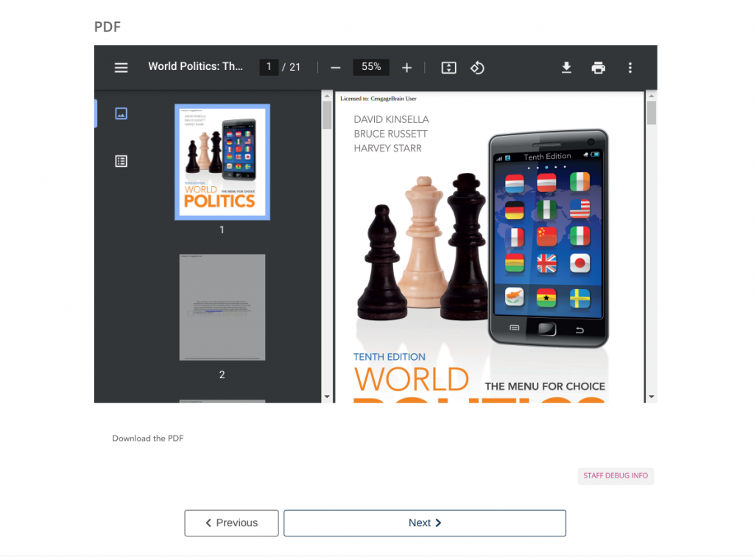Open STAFF DEBUG INFO
Image resolution: width=754 pixels, height=560 pixels.
click(x=616, y=476)
